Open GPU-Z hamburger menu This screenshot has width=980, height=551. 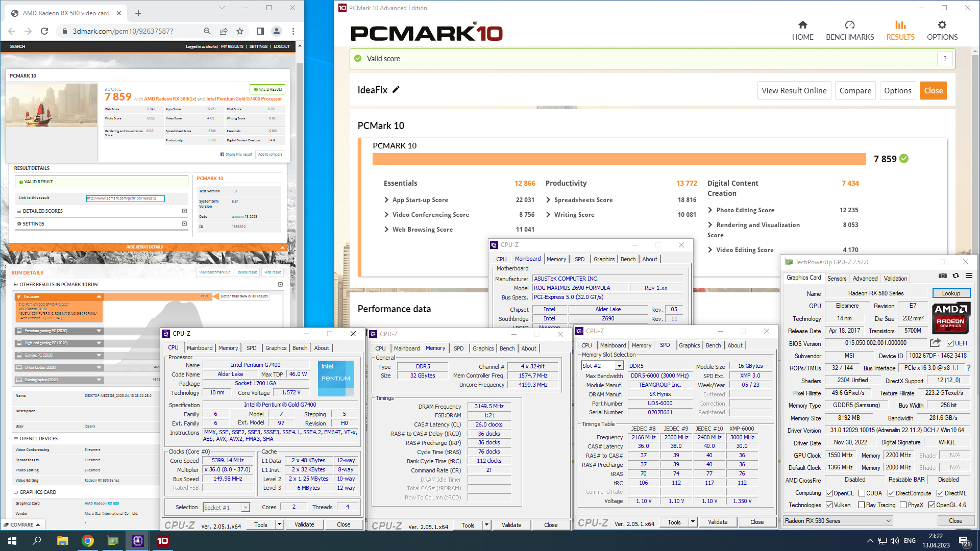click(969, 275)
